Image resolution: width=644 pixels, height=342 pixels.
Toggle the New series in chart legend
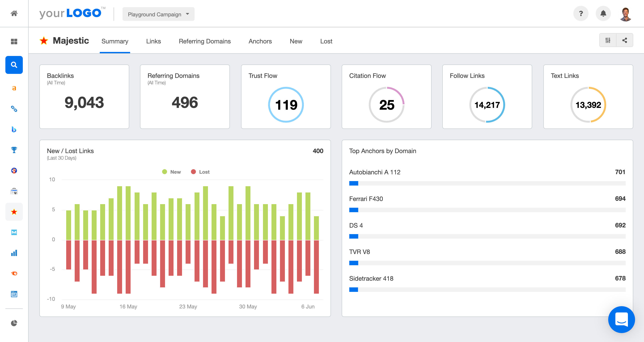click(172, 172)
